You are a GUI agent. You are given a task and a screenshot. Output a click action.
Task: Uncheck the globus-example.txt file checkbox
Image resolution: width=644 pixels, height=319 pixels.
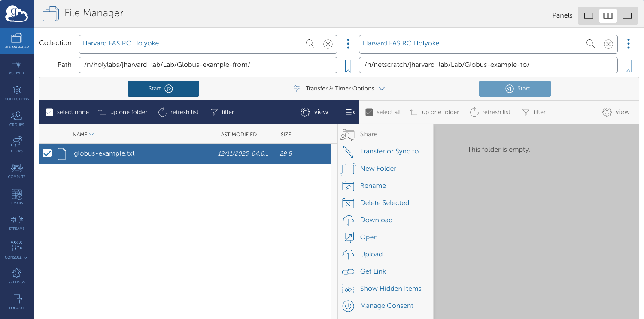[x=47, y=153]
